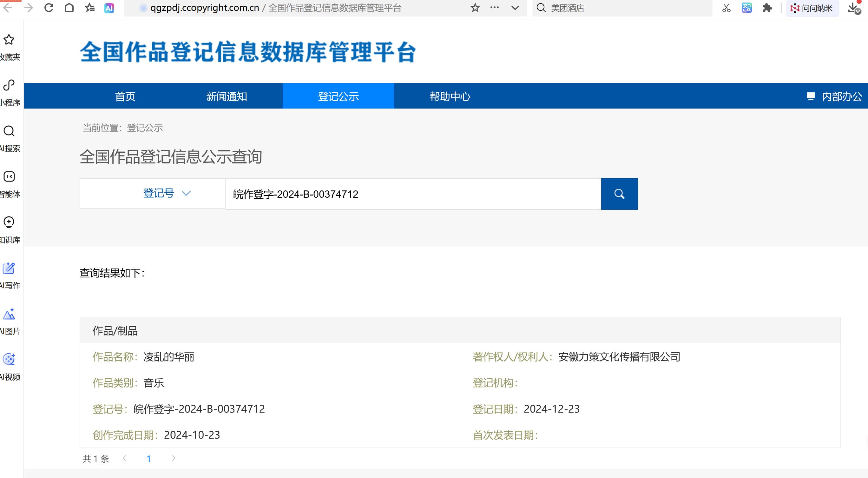Click the scissors screenshot toolbar icon

[726, 8]
